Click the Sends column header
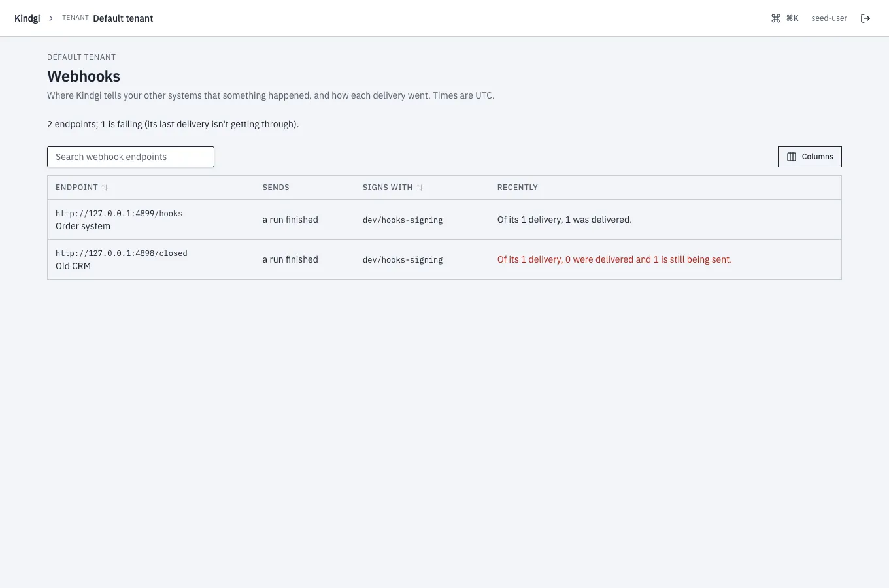This screenshot has width=889, height=588. click(276, 188)
